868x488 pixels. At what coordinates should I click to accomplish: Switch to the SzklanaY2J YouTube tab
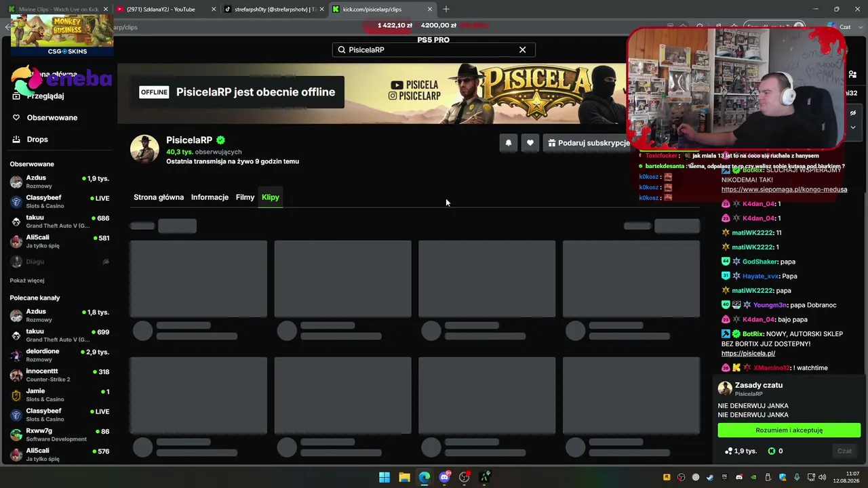(165, 9)
